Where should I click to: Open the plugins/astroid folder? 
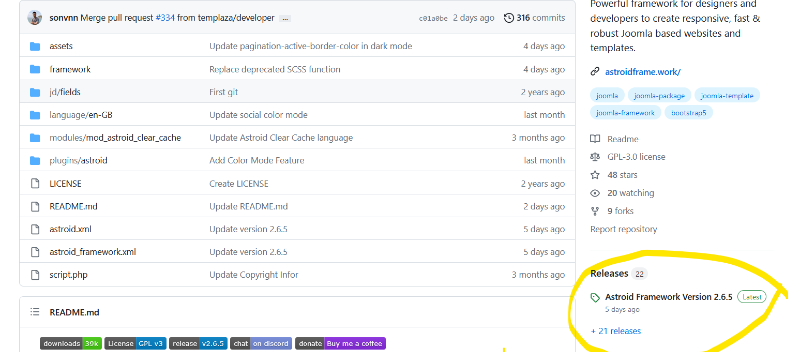78,160
